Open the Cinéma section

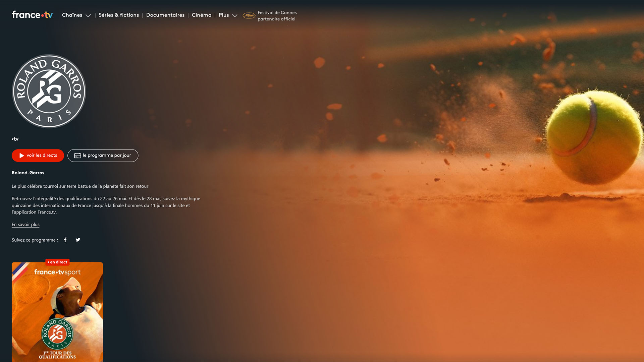click(x=202, y=15)
